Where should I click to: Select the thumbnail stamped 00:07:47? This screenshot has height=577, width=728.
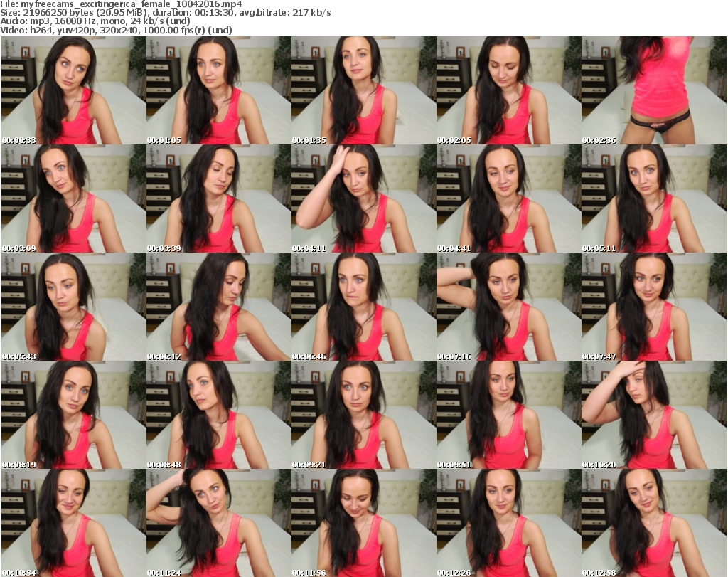click(x=654, y=307)
